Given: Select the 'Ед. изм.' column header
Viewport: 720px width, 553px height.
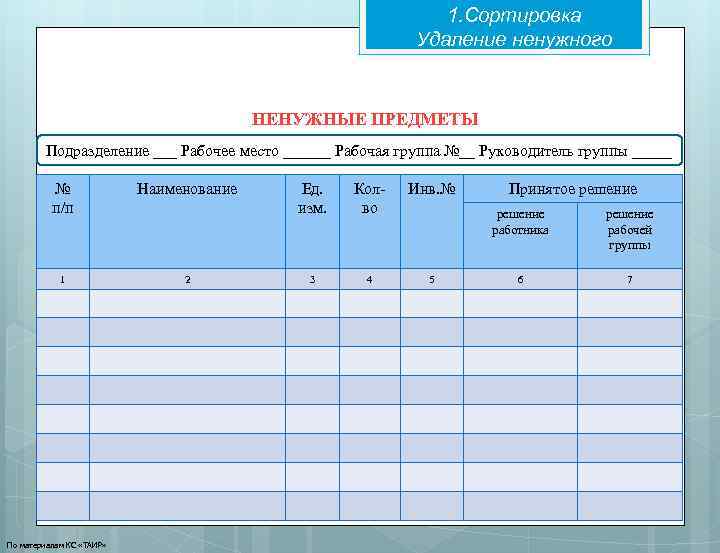Looking at the screenshot, I should coord(312,221).
